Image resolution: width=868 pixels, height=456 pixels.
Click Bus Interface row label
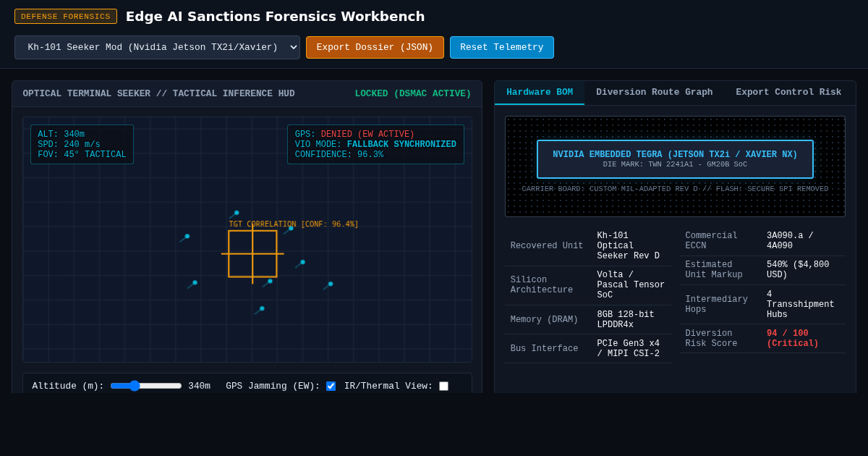pos(545,349)
